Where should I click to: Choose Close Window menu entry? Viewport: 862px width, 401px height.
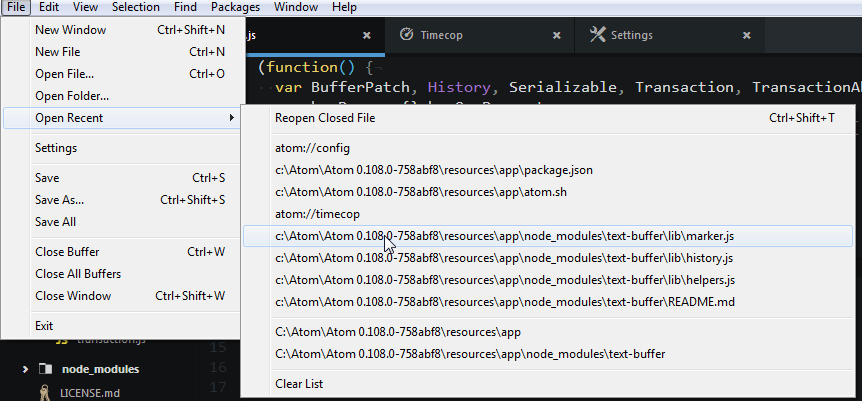[x=122, y=296]
